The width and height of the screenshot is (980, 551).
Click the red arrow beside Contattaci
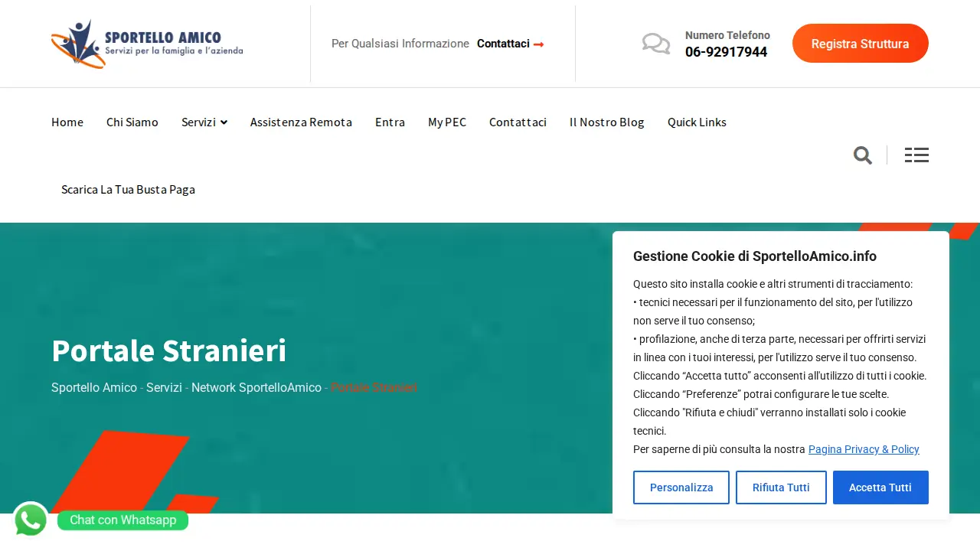(x=539, y=44)
